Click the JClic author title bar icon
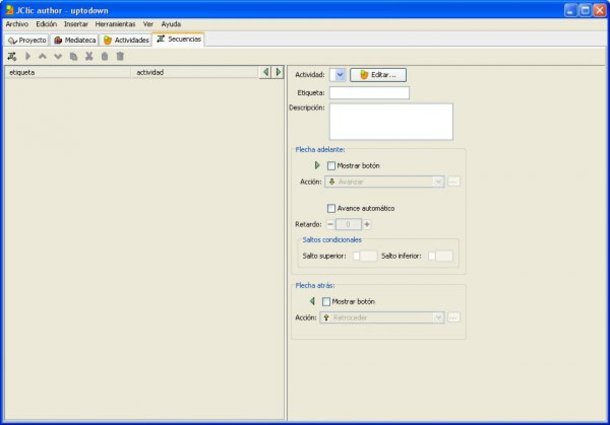Image resolution: width=610 pixels, height=425 pixels. (9, 10)
